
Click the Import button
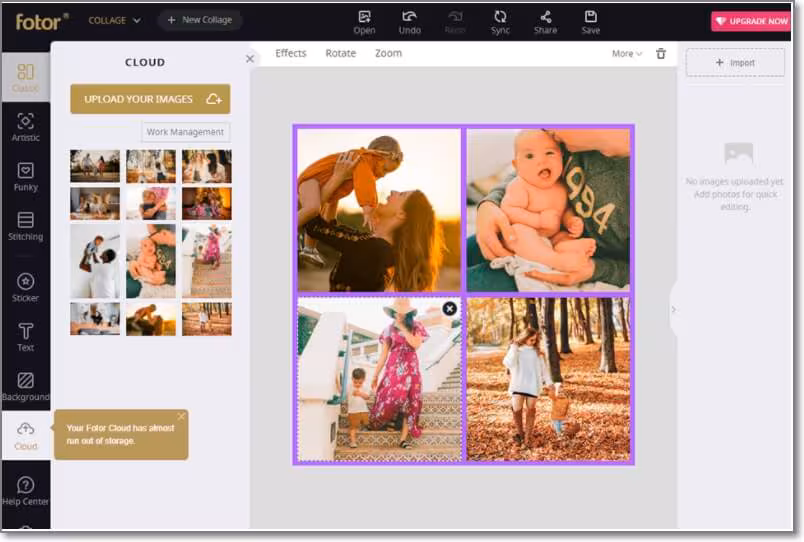(735, 63)
